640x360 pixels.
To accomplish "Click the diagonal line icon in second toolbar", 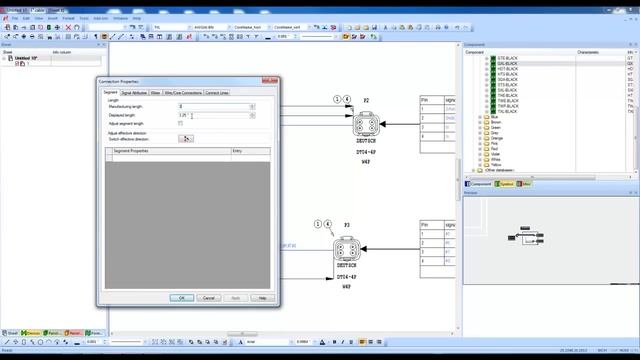I will (x=113, y=37).
